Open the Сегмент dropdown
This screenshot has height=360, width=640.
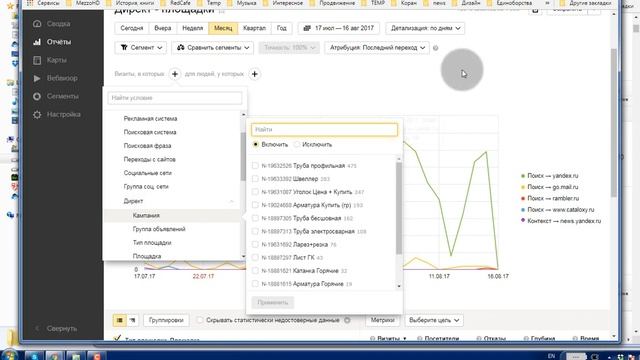pyautogui.click(x=141, y=48)
